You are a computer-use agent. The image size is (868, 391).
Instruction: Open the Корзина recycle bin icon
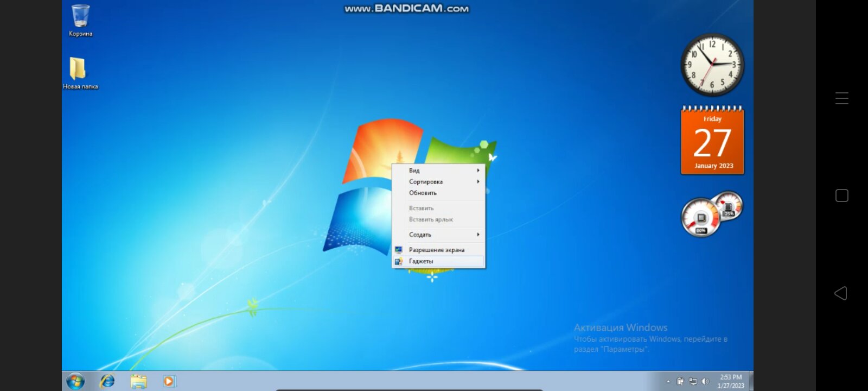point(80,21)
